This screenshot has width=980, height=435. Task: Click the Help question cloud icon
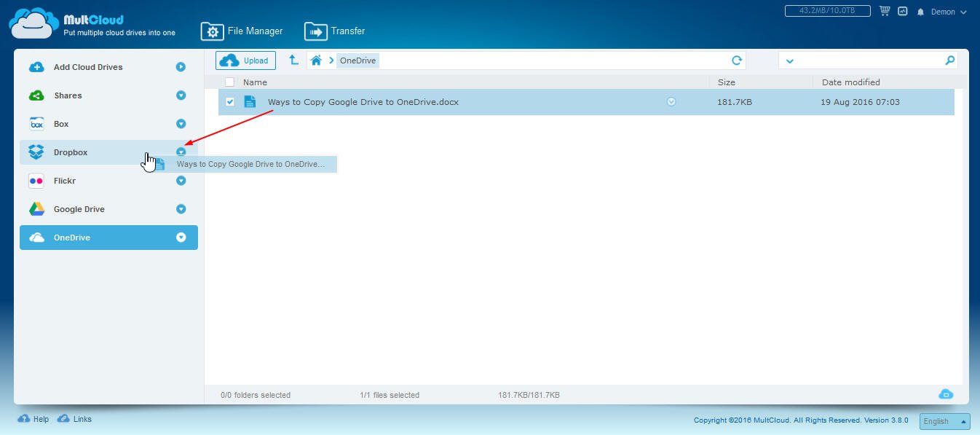pos(23,419)
